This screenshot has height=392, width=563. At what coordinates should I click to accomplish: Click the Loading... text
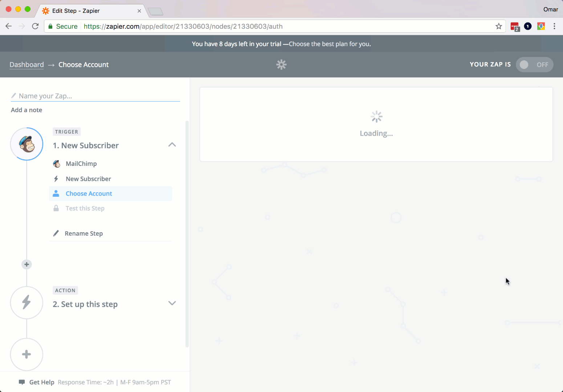(x=376, y=133)
